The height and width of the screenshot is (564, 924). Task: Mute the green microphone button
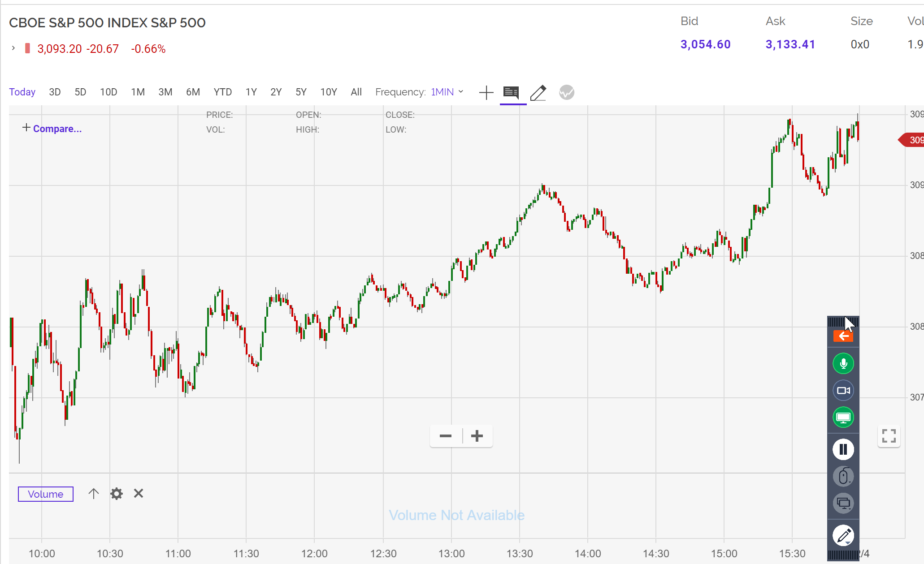point(843,363)
